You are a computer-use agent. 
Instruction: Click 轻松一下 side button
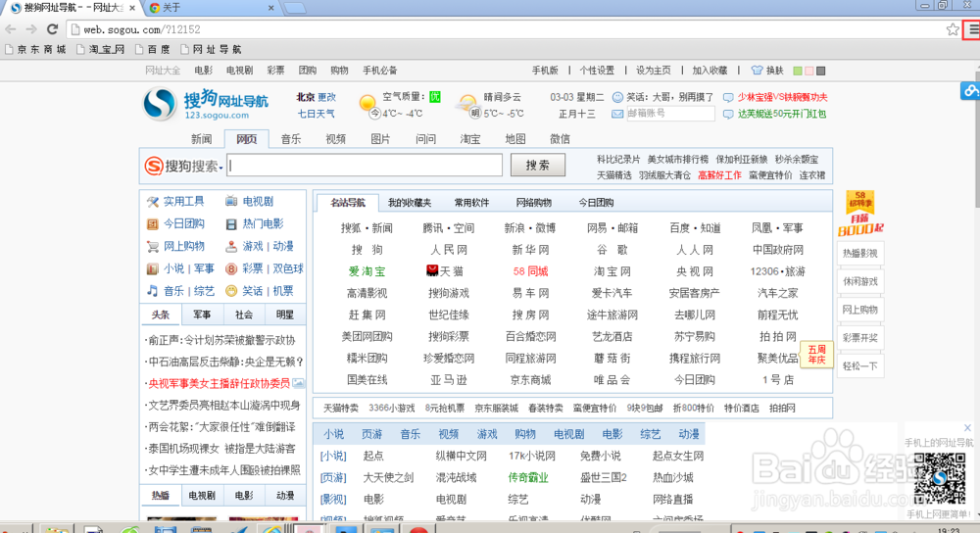(x=860, y=365)
